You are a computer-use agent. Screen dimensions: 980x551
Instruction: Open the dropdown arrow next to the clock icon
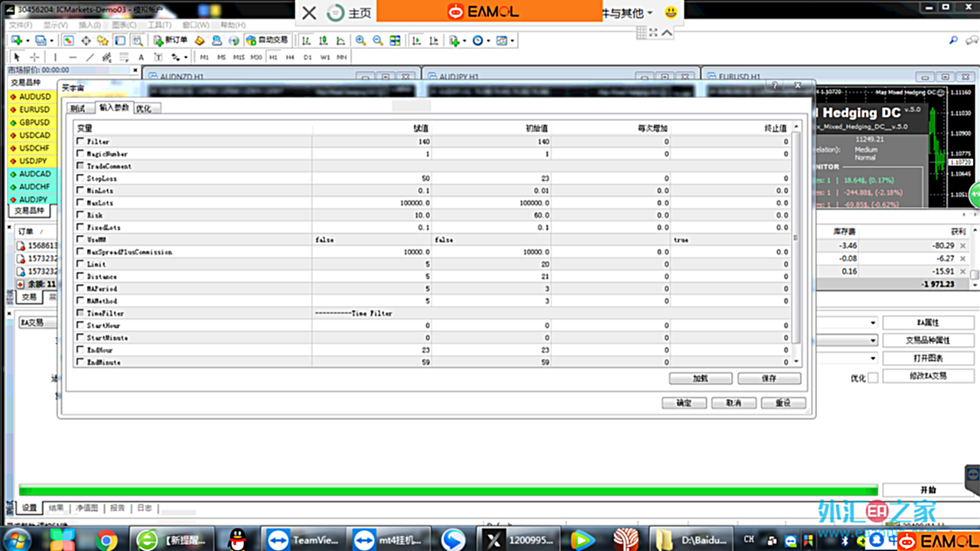488,41
